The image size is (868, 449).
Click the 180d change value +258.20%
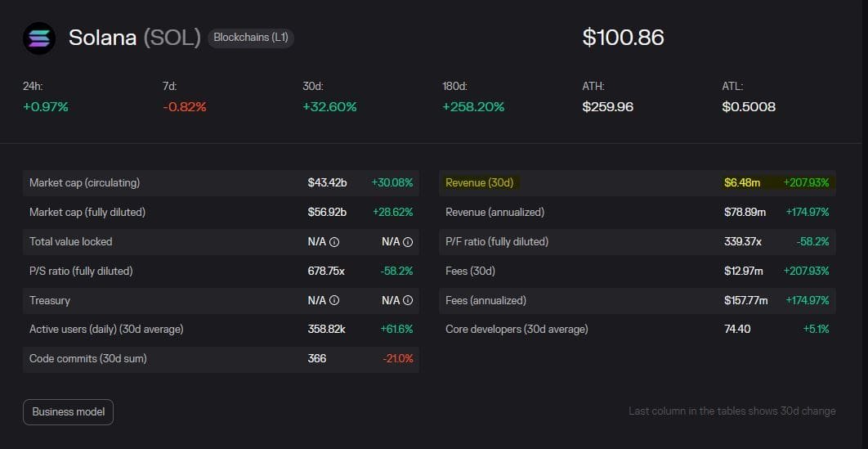(473, 107)
